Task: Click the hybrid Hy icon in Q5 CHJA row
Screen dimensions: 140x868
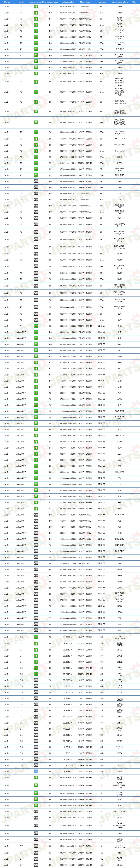Action: (36, 771)
